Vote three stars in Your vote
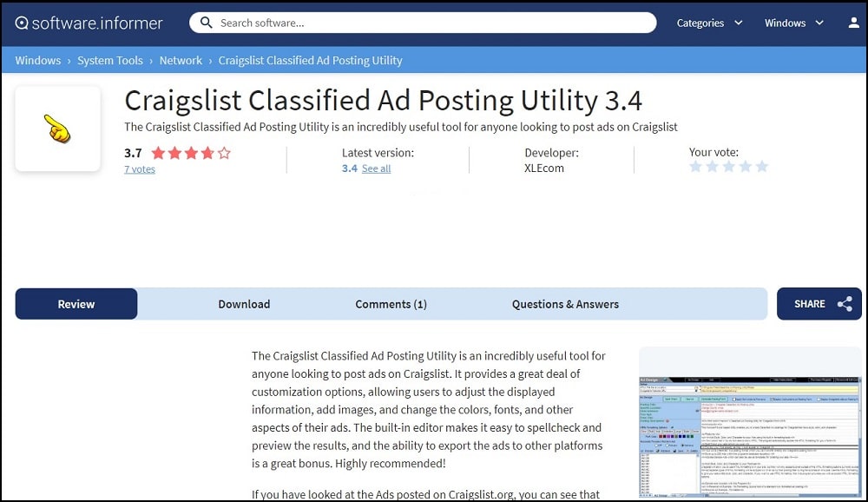Screen dimensions: 868x502 tap(729, 166)
